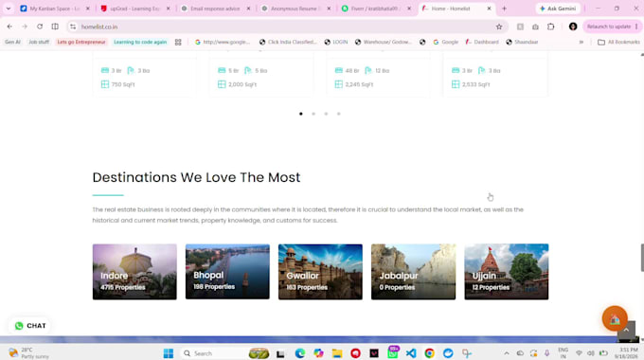Screen dimensions: 644x360
Task: Open the Click India Classified bookmark
Action: click(x=288, y=42)
